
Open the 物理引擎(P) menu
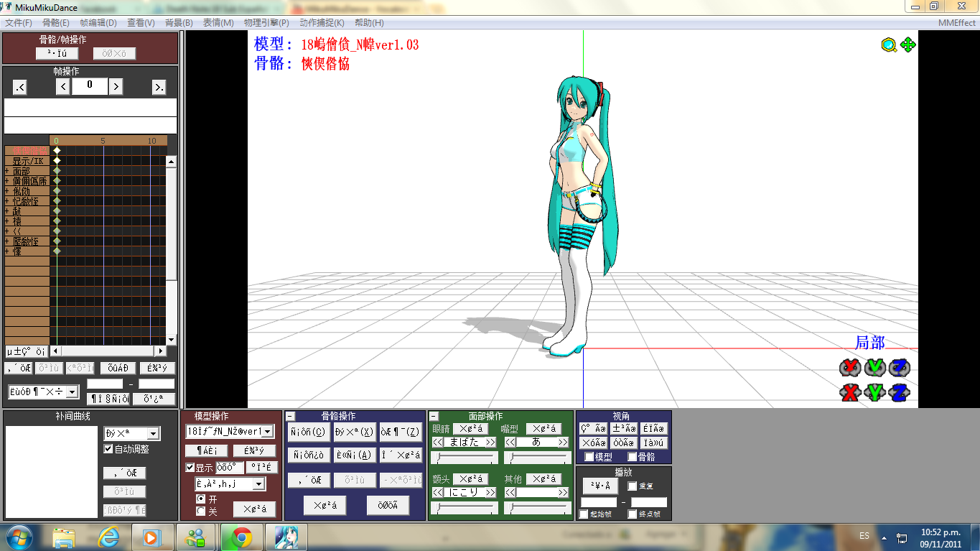266,23
